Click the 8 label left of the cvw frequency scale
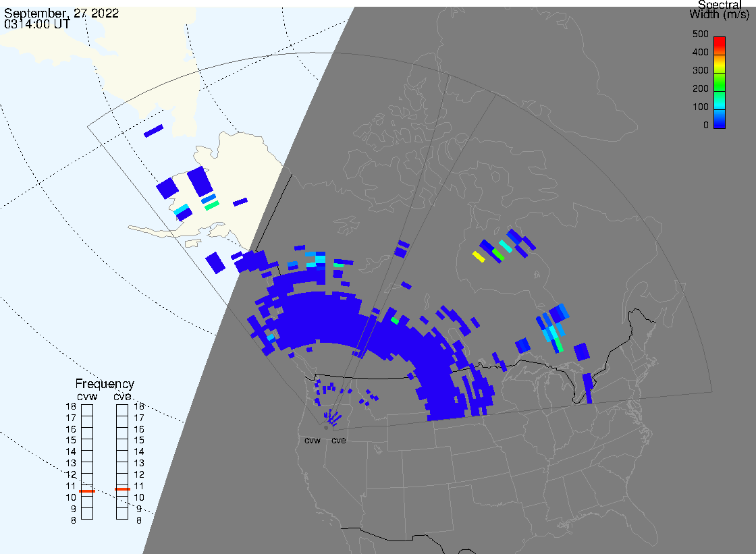Viewport: 756px width, 554px height. tap(74, 520)
